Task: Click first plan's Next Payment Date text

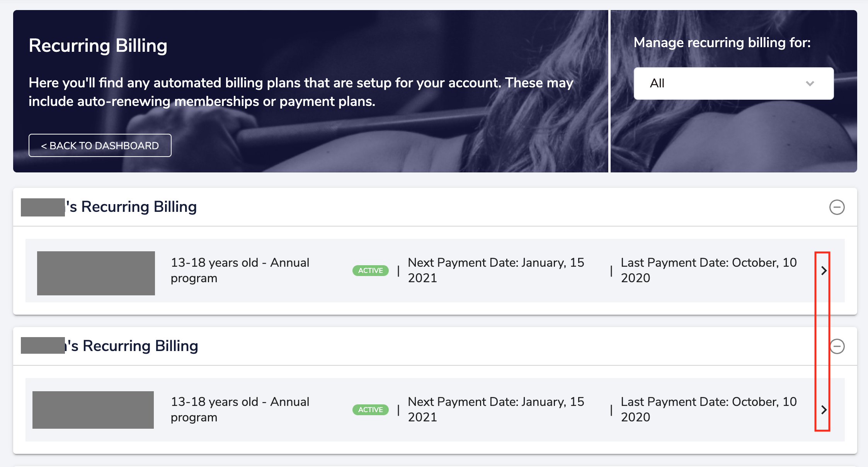Action: point(496,270)
